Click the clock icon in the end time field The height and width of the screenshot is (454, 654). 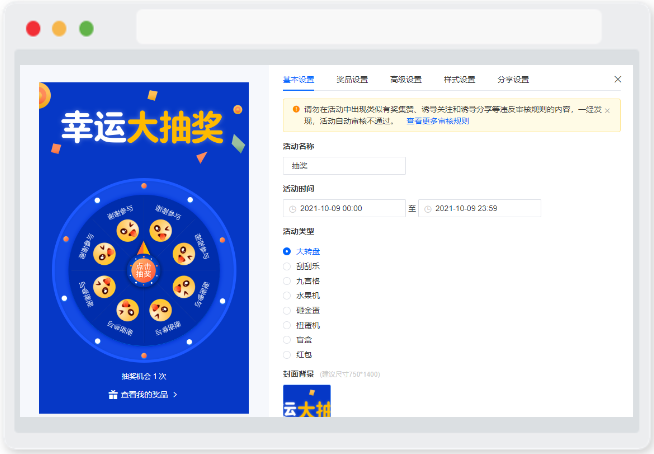(x=428, y=209)
